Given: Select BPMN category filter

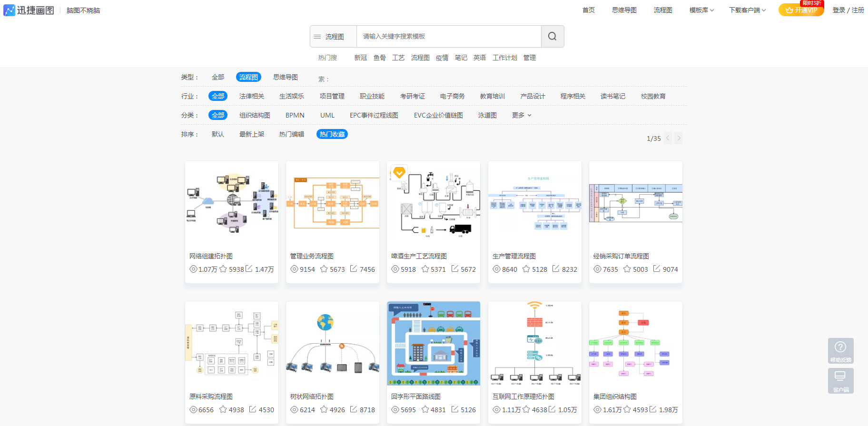Looking at the screenshot, I should pos(295,115).
